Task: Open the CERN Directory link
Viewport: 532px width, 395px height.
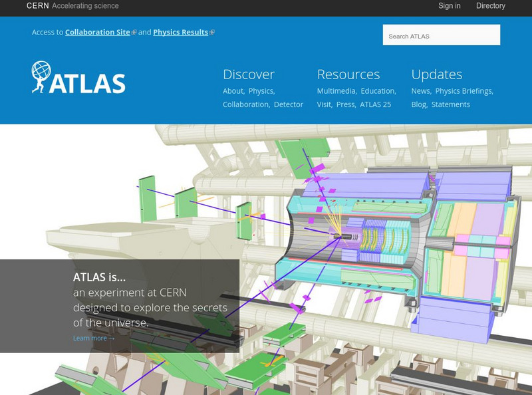Action: [x=490, y=6]
